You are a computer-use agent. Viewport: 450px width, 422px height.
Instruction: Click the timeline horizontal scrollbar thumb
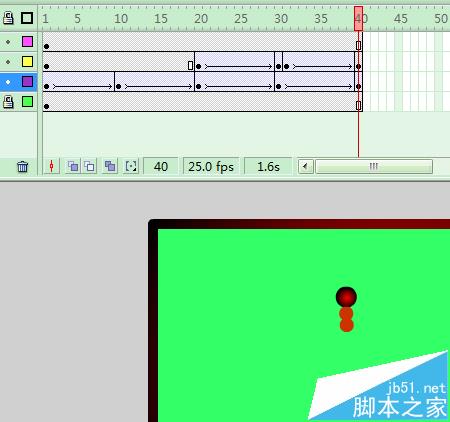pyautogui.click(x=374, y=166)
